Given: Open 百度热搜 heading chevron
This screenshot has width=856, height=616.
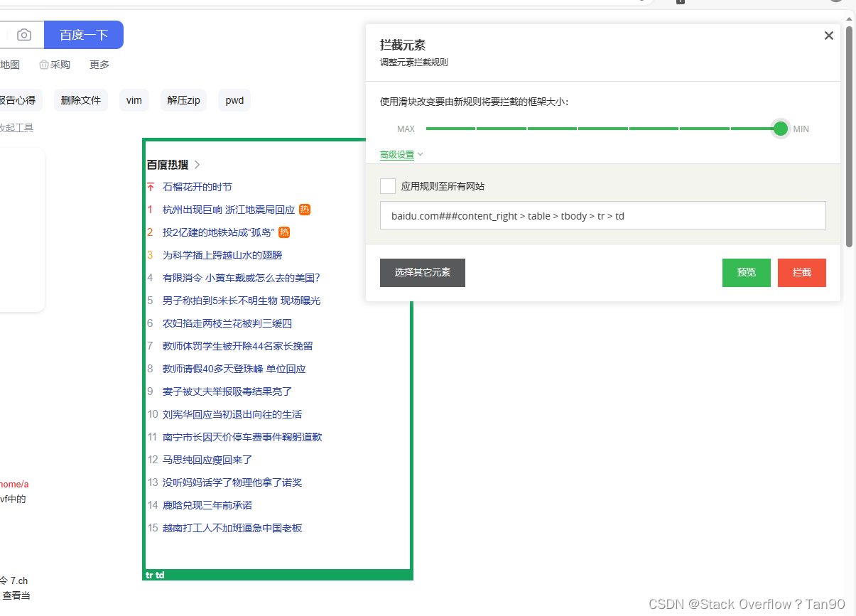Looking at the screenshot, I should coord(197,165).
